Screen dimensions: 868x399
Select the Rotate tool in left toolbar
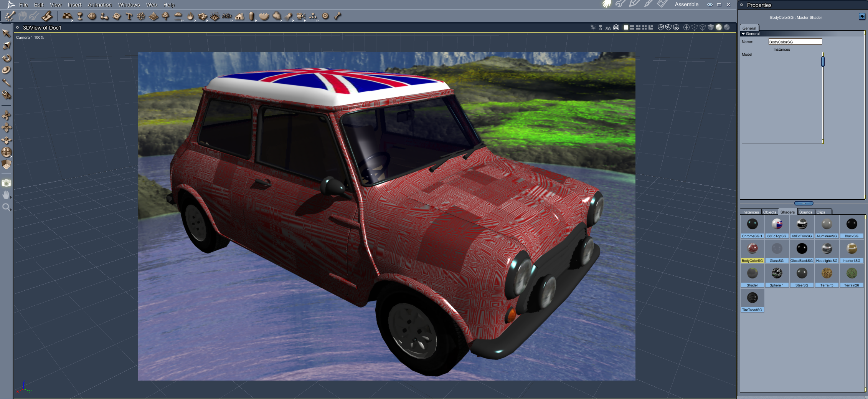pos(7,58)
